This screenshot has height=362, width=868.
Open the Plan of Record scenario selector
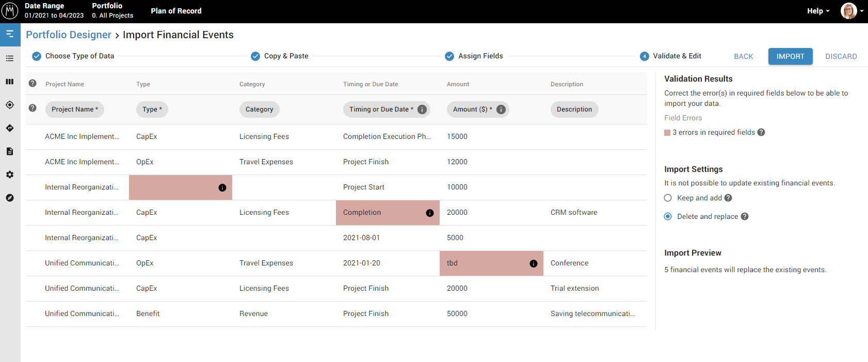176,11
